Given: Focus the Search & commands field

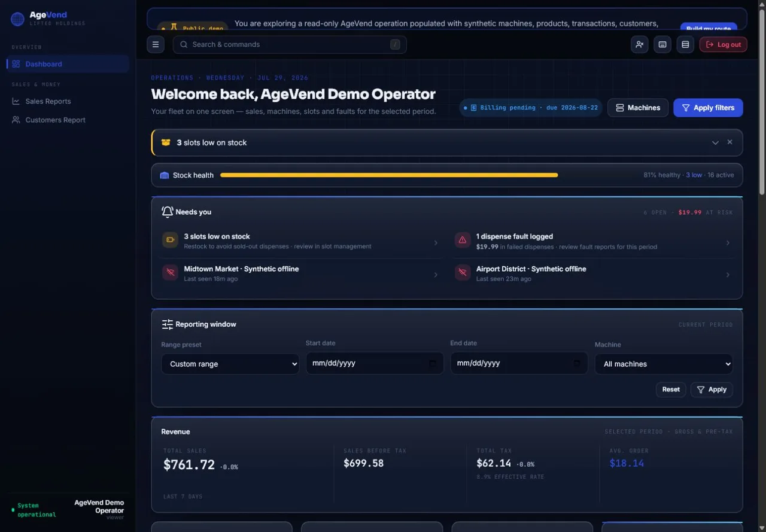Looking at the screenshot, I should [x=290, y=44].
